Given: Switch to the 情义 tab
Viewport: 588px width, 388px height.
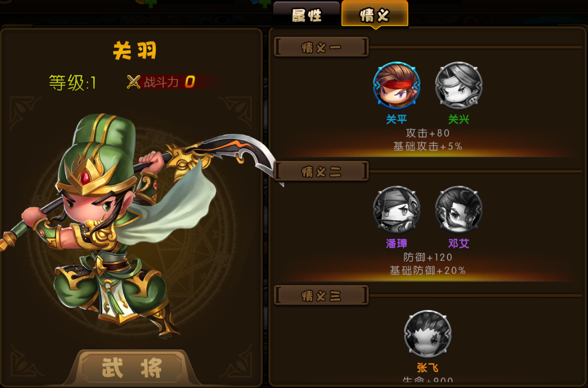Looking at the screenshot, I should click(x=375, y=15).
